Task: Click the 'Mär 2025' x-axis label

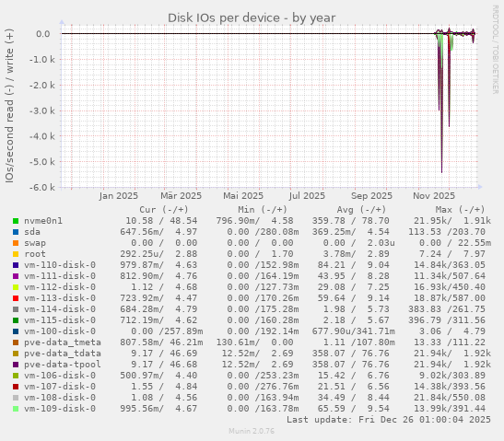Action: click(182, 196)
